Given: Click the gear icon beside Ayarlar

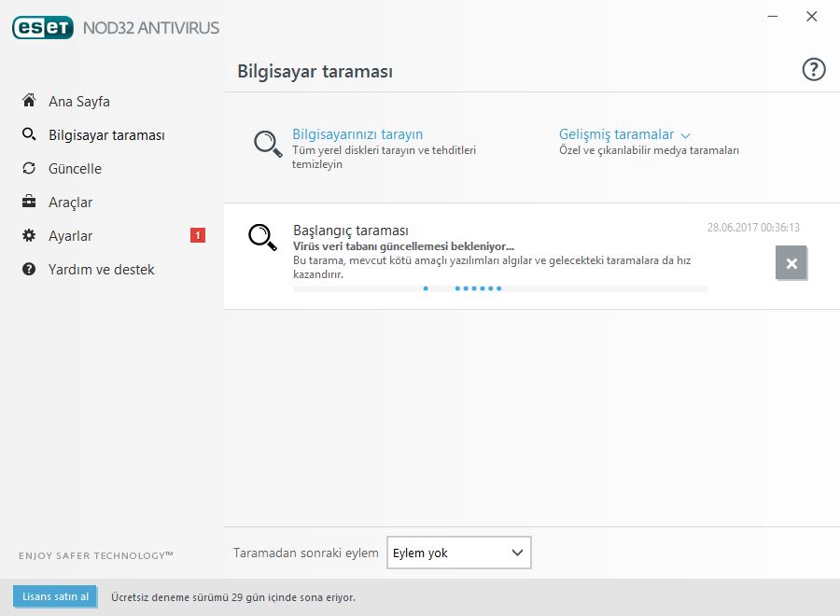Looking at the screenshot, I should point(29,235).
